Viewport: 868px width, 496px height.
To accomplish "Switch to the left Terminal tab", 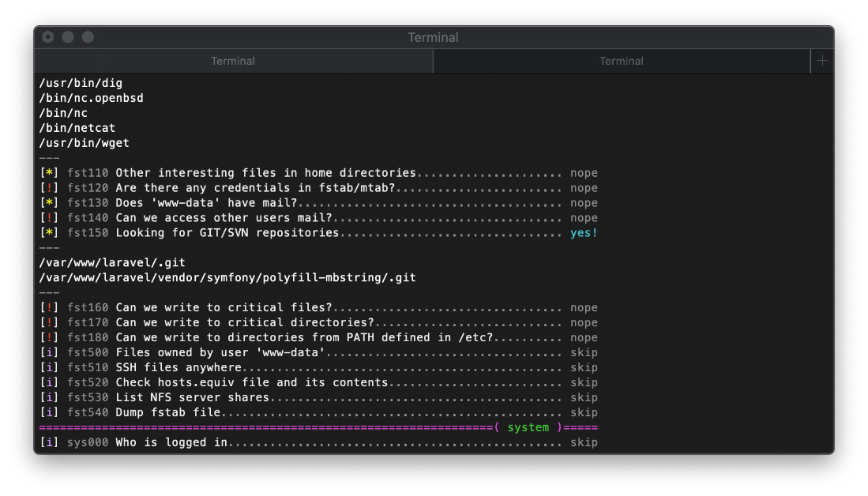I will [x=233, y=61].
